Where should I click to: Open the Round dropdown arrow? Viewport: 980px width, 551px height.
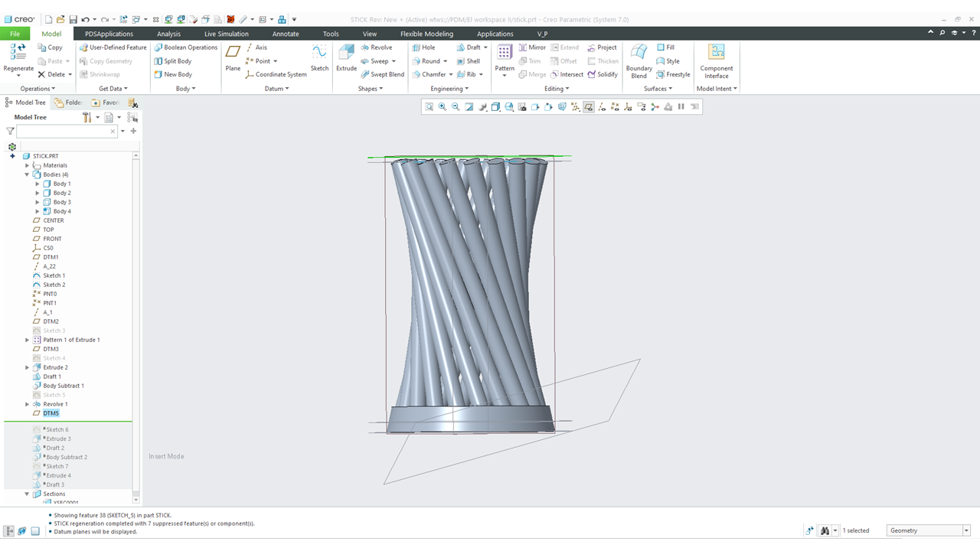(x=446, y=61)
